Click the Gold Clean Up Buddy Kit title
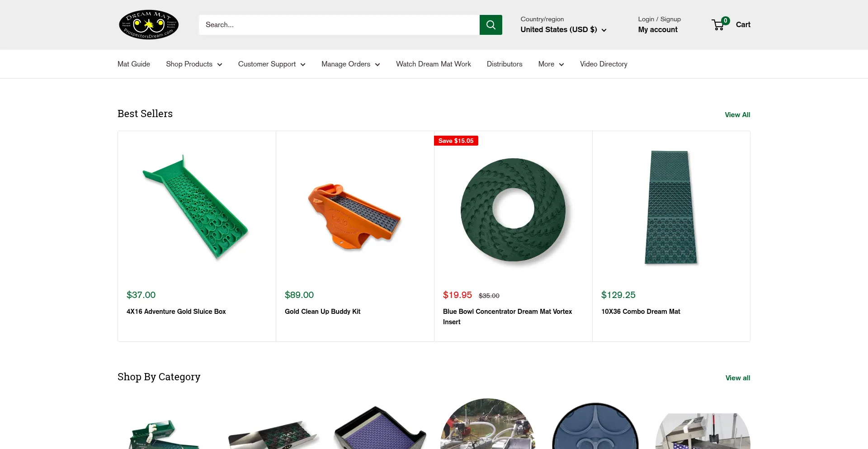Viewport: 868px width, 449px height. (323, 312)
